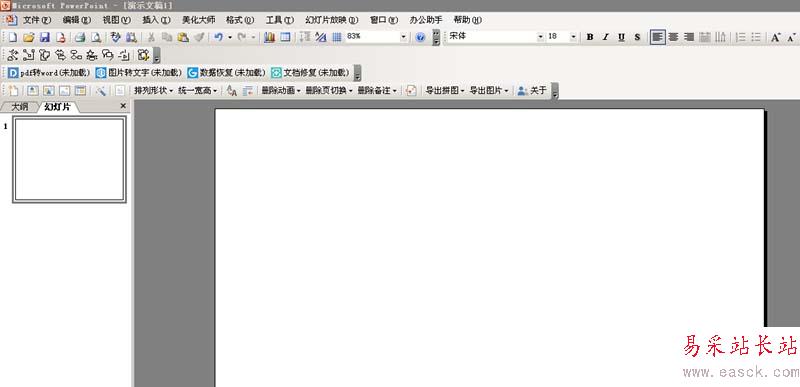The width and height of the screenshot is (800, 387).
Task: Toggle Bold formatting
Action: (x=590, y=37)
